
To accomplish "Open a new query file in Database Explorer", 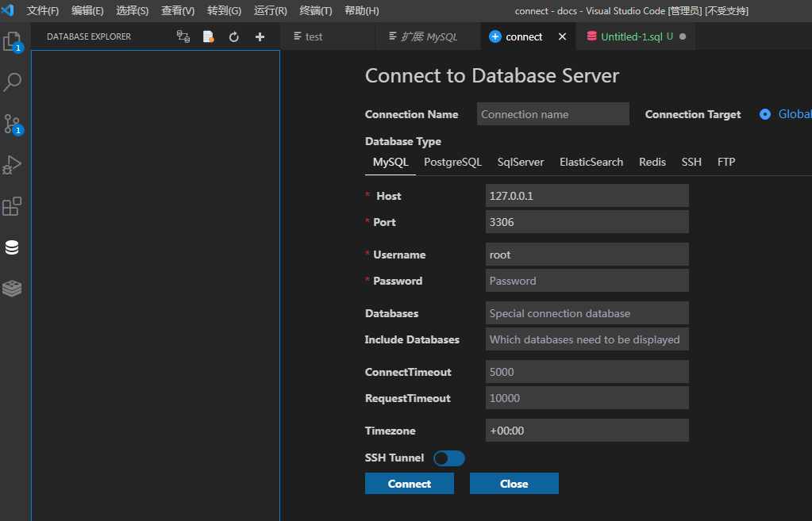I will (x=208, y=36).
